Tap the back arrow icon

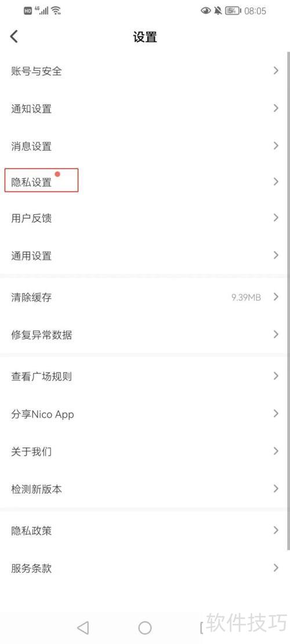point(14,37)
